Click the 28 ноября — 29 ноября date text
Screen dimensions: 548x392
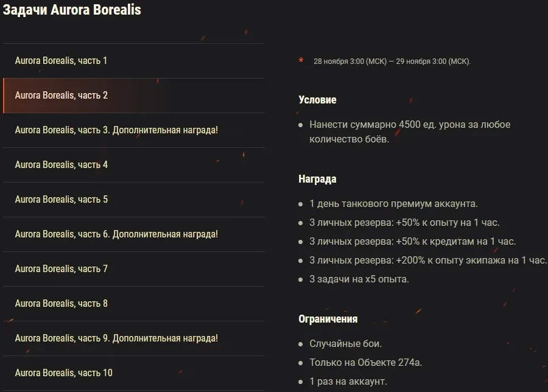tap(392, 61)
